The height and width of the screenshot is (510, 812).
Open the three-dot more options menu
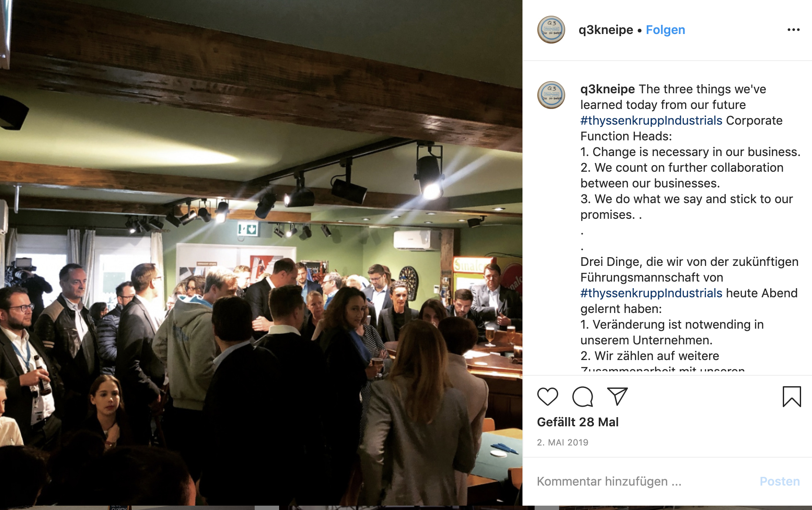(793, 30)
